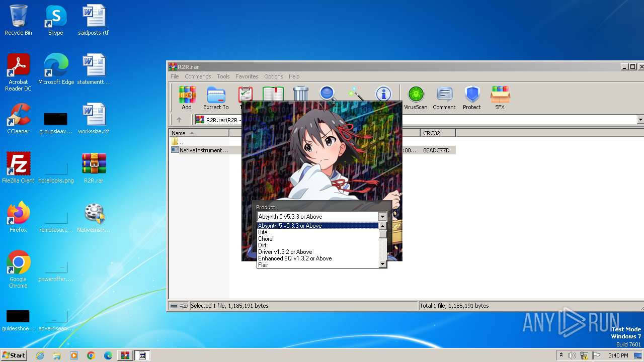Image resolution: width=644 pixels, height=362 pixels.
Task: Open the Google Chrome desktop shortcut
Action: click(x=18, y=269)
